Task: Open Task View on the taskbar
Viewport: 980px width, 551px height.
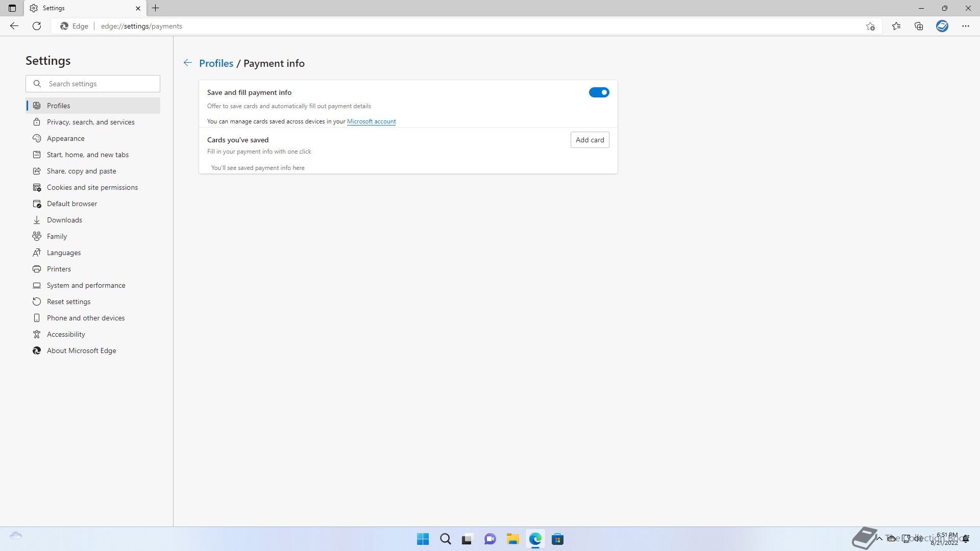Action: [x=467, y=539]
